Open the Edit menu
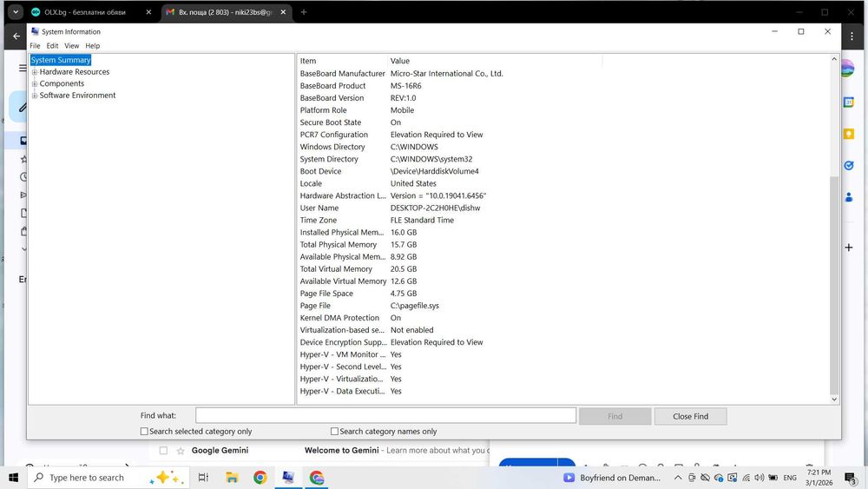Viewport: 868px width, 489px height. 52,46
